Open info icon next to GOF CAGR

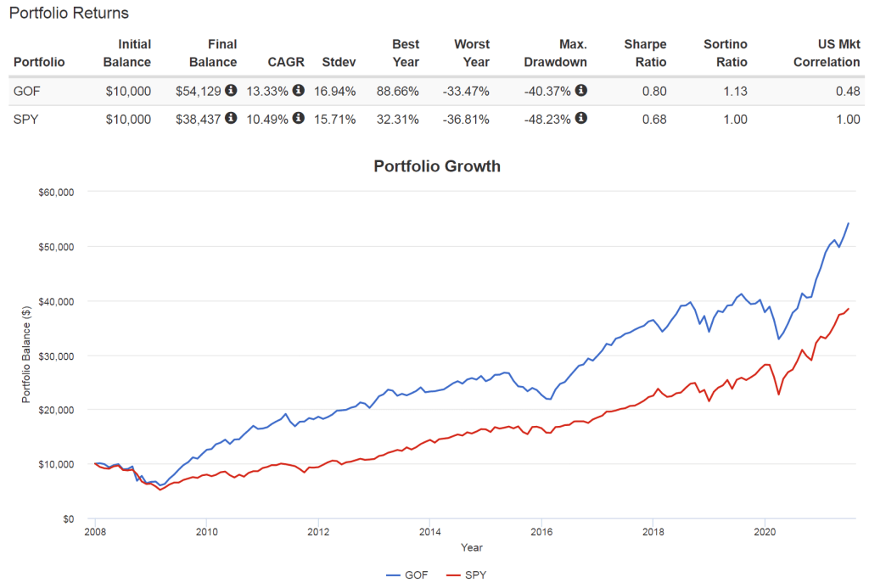click(299, 91)
